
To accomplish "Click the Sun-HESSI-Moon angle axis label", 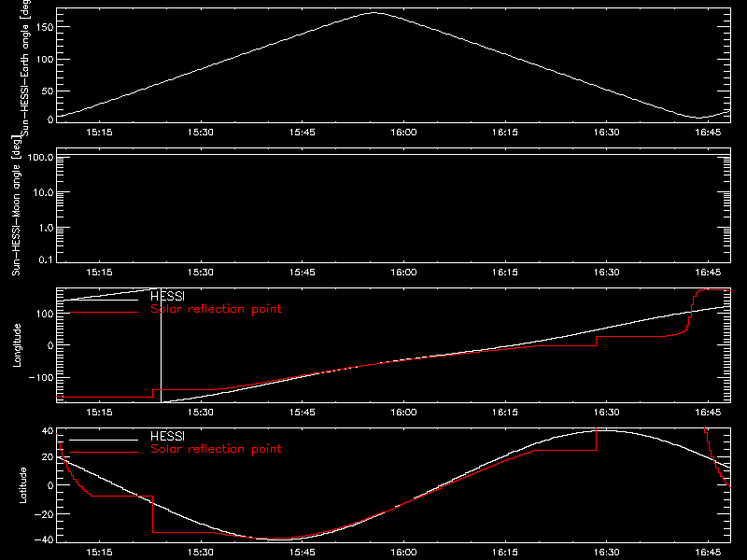I will tap(16, 205).
